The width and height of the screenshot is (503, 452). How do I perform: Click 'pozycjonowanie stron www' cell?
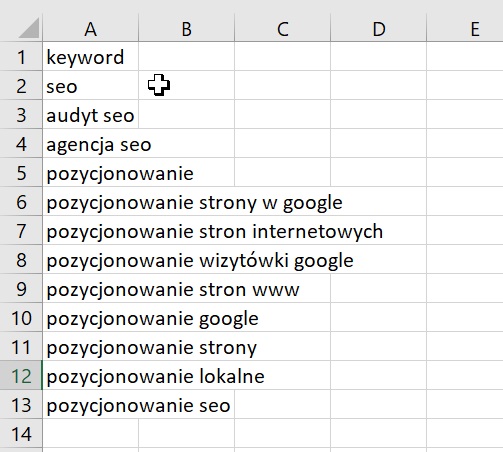90,288
